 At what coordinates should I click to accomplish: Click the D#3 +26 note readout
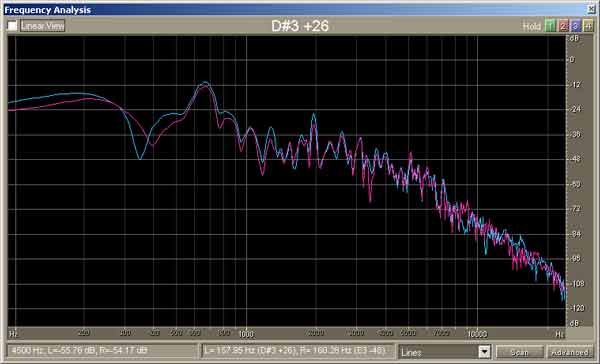pos(300,26)
